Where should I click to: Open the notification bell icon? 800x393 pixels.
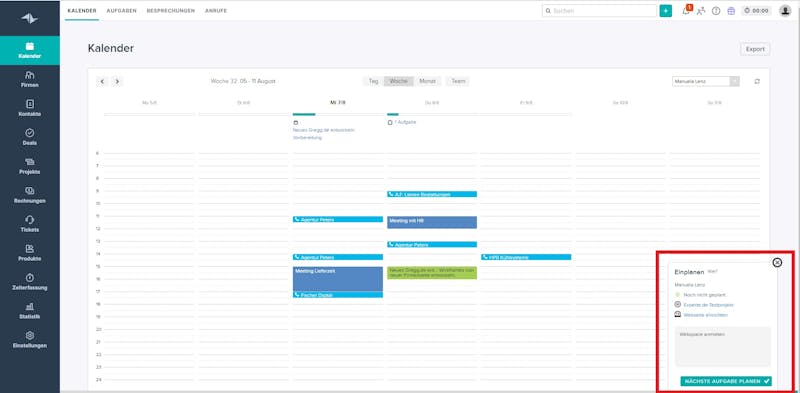(686, 11)
